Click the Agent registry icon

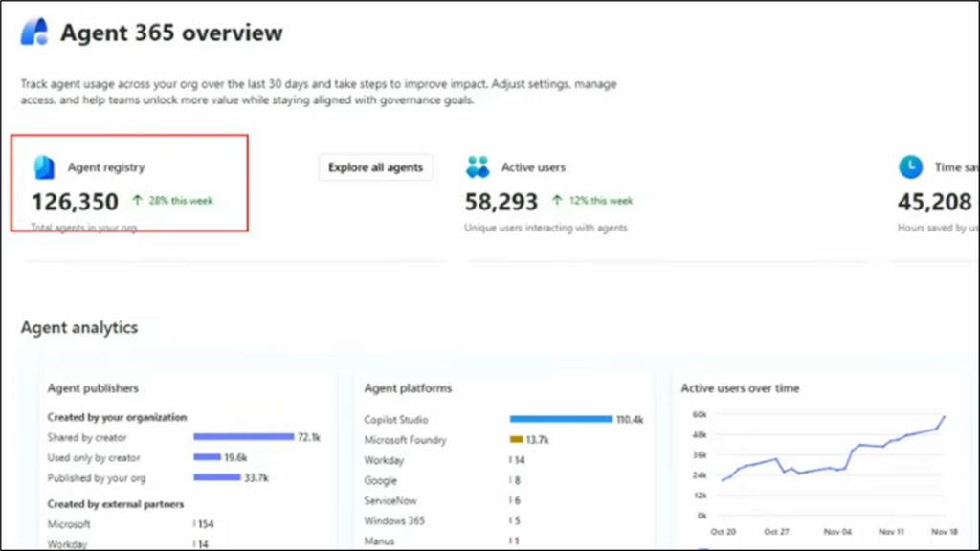pos(45,167)
